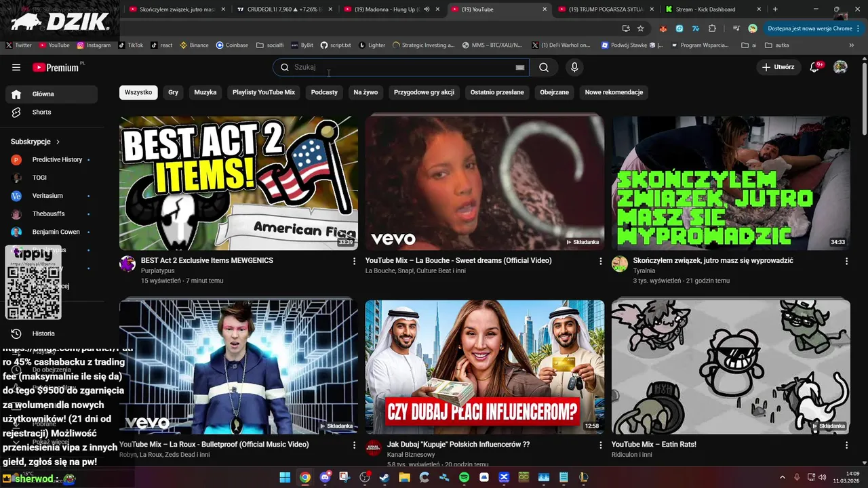This screenshot has height=488, width=868.
Task: Start voice search with microphone icon
Action: click(574, 67)
